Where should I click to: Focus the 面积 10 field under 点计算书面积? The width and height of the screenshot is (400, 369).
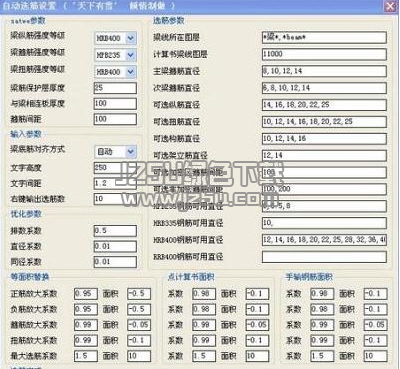[x=257, y=356]
